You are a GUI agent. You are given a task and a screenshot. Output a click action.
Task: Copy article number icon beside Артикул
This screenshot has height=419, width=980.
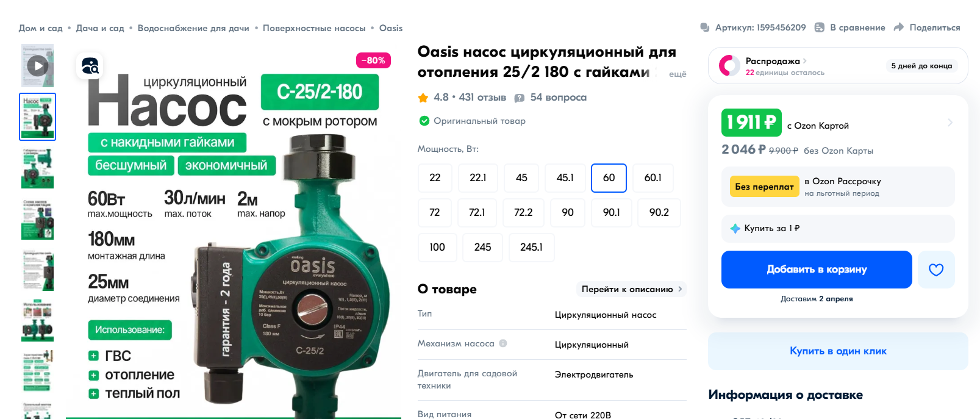(x=705, y=27)
